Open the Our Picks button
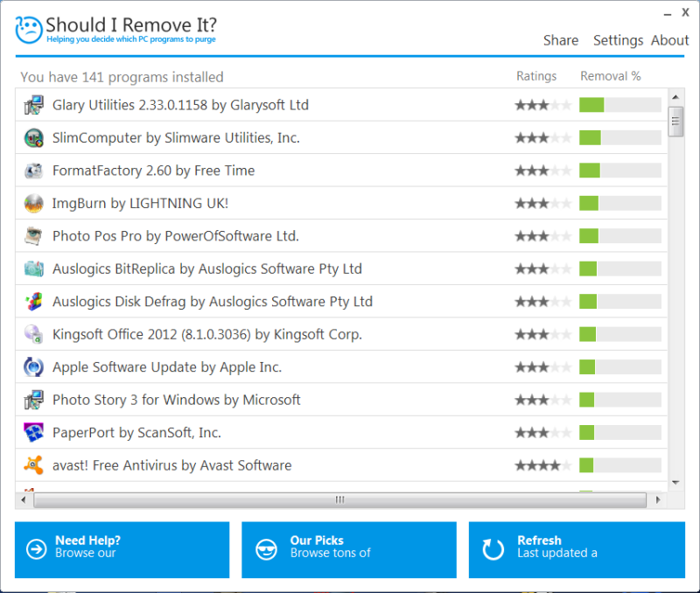Screen dimensions: 700x593 [349, 550]
